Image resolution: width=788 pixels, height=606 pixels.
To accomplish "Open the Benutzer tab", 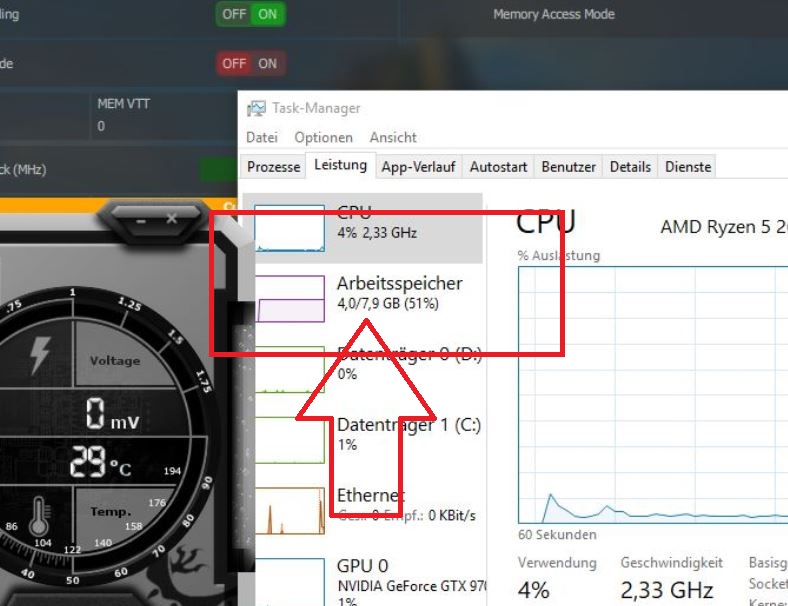I will pyautogui.click(x=568, y=166).
